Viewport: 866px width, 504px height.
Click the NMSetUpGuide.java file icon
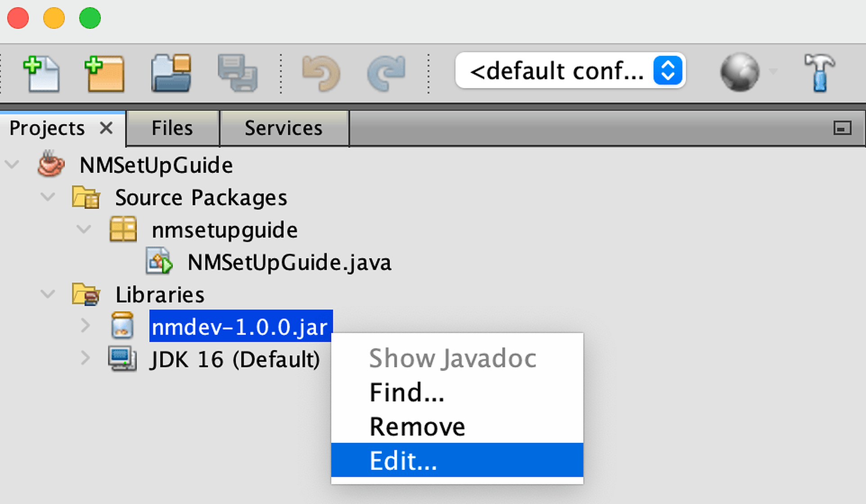coord(159,261)
